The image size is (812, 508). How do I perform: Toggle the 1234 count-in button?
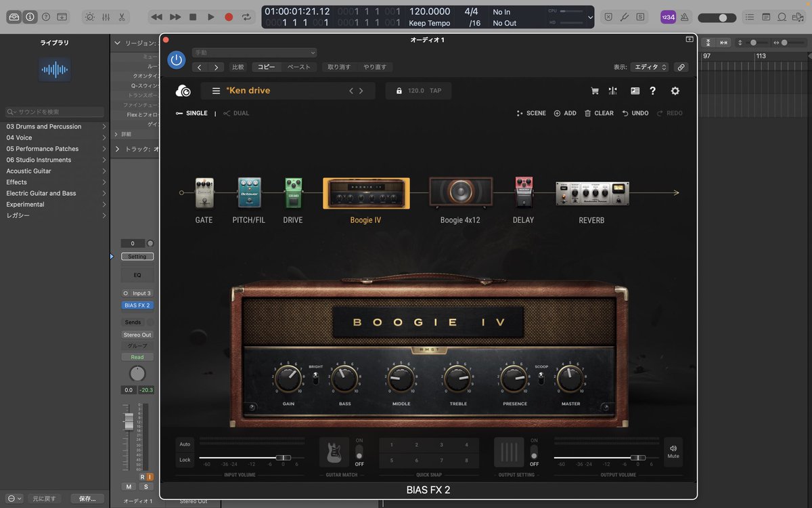pyautogui.click(x=668, y=17)
